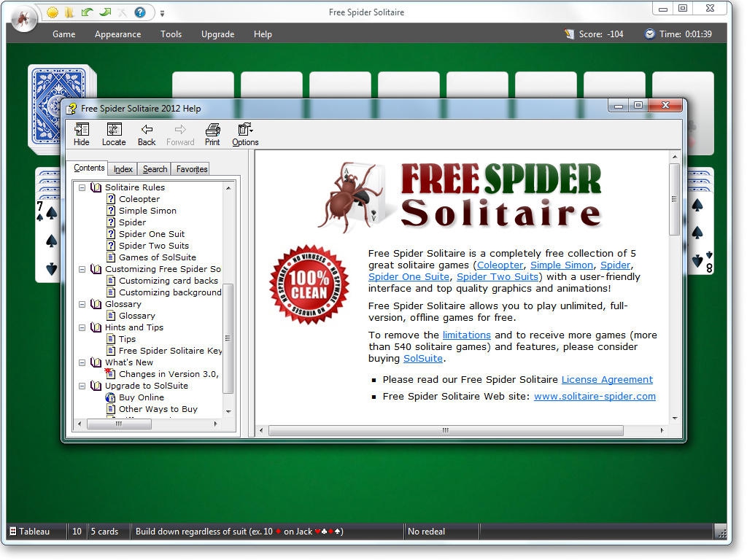Collapse the top-level Glossary book node
747x560 pixels.
pos(82,304)
